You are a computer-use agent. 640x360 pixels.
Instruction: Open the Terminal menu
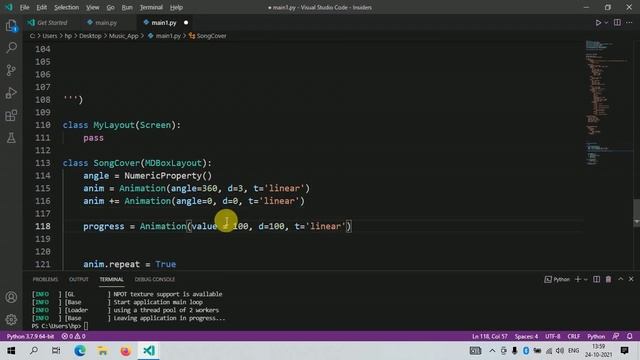coord(151,7)
